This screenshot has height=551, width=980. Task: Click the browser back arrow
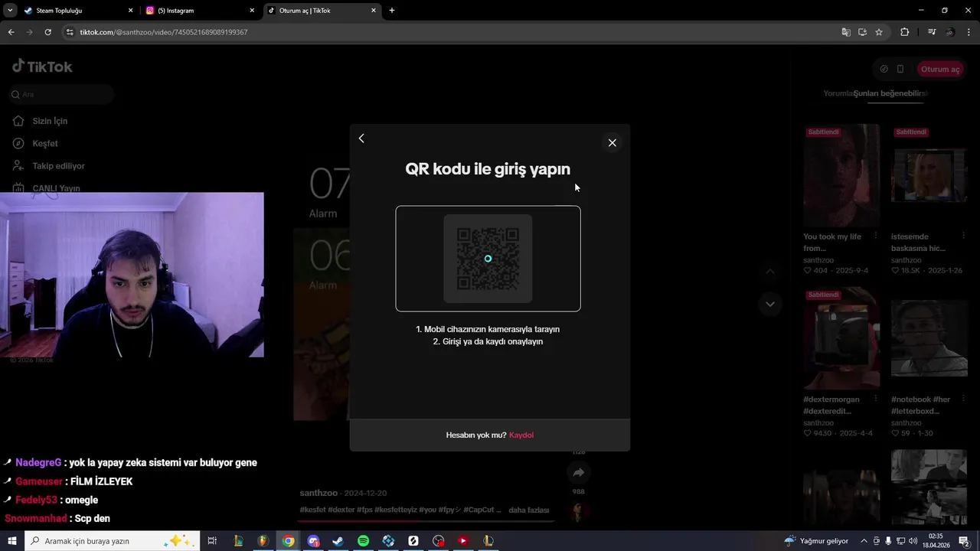click(x=11, y=32)
